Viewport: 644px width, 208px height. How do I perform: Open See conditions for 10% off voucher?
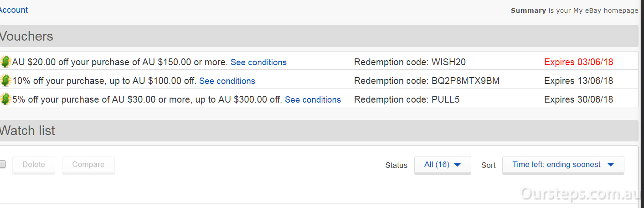point(227,81)
